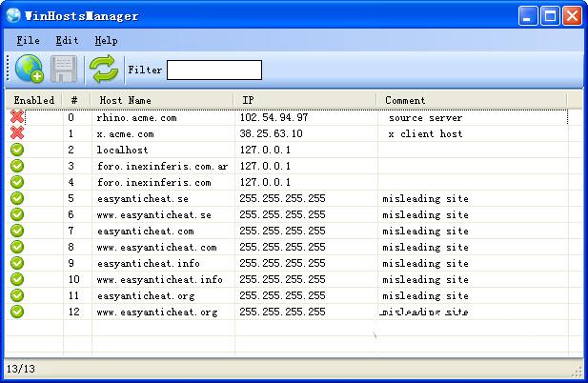Sort by IP column header
Viewport: 588px width, 383px height.
(x=305, y=100)
